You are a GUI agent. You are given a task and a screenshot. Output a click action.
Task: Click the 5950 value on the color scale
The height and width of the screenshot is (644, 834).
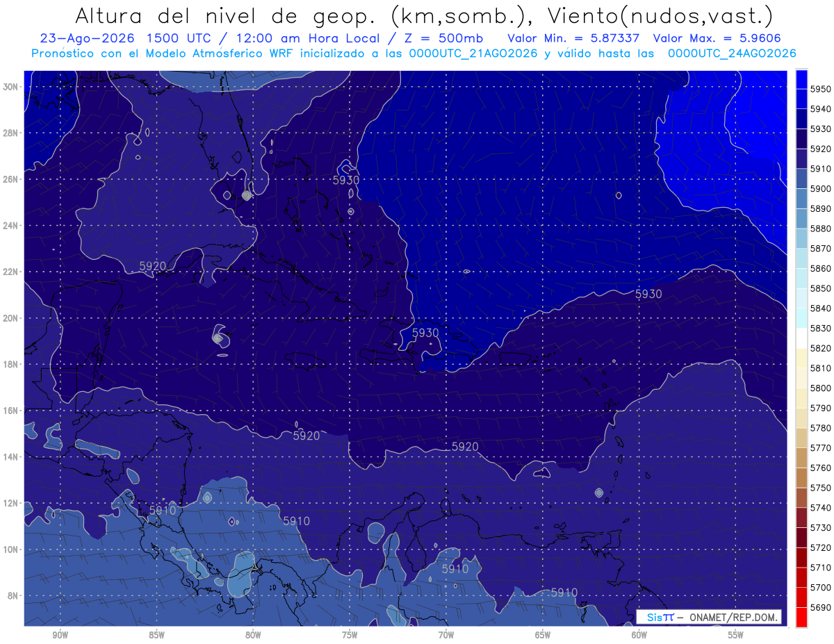pos(821,89)
